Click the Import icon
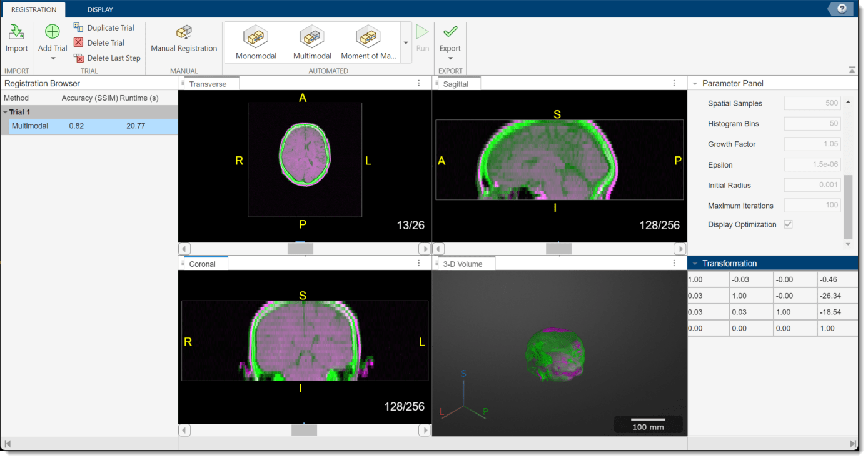Screen dimensions: 868x460 pyautogui.click(x=16, y=32)
